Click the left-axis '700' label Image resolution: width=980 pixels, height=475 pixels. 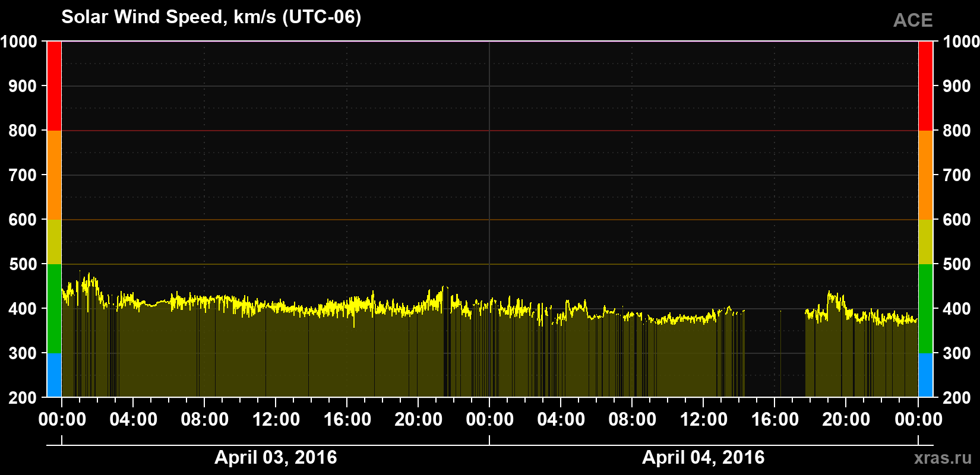[x=23, y=175]
